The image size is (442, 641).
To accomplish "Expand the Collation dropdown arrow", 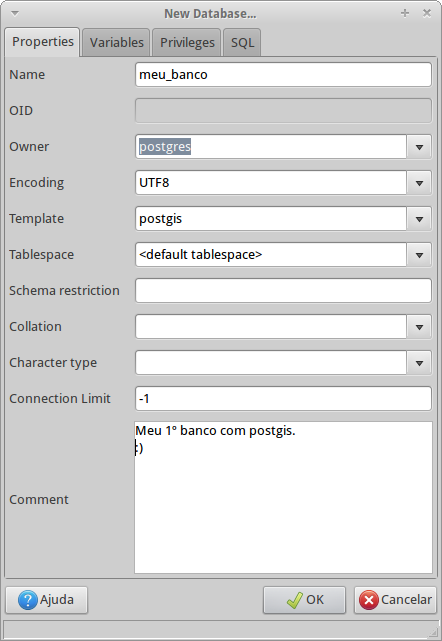I will 419,327.
